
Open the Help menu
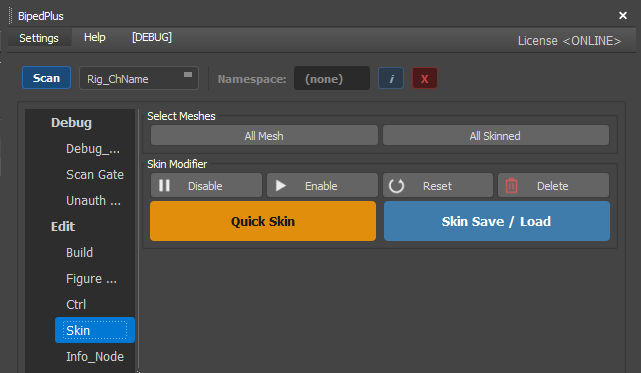pos(95,37)
